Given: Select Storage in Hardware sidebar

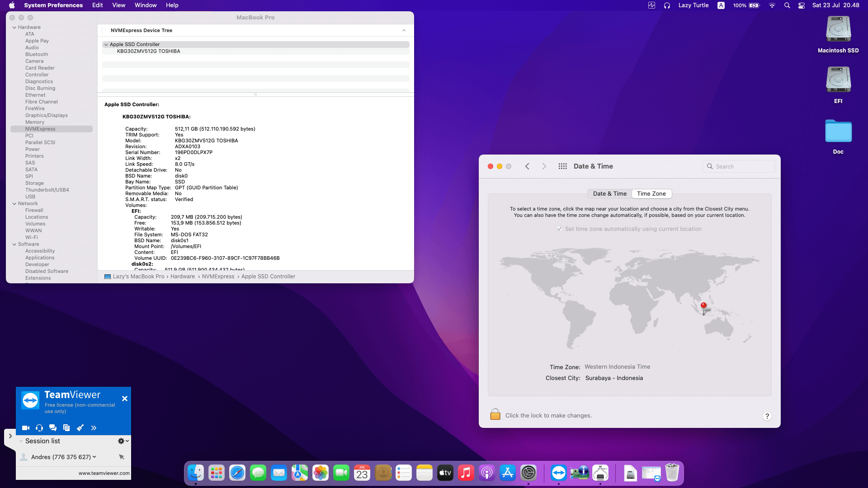Looking at the screenshot, I should [x=34, y=183].
